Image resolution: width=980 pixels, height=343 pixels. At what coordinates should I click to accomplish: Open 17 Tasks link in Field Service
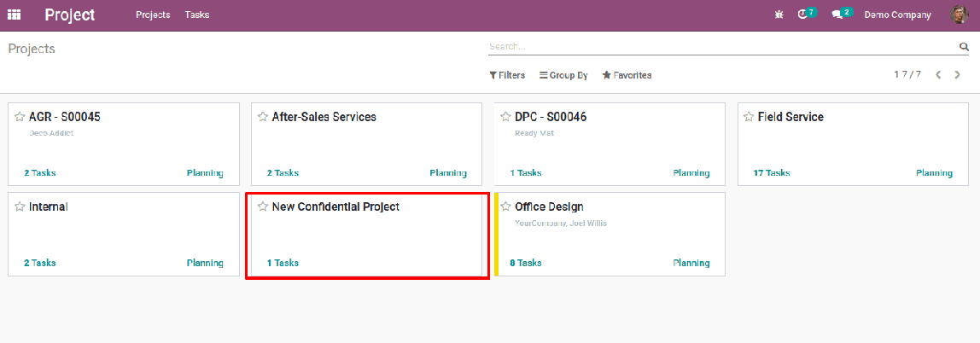click(771, 173)
